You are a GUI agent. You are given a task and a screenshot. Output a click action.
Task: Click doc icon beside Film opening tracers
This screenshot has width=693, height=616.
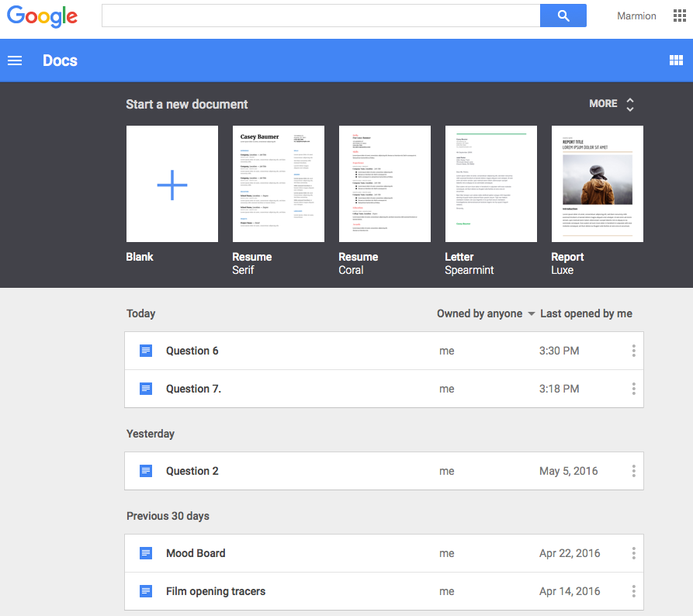coord(146,591)
